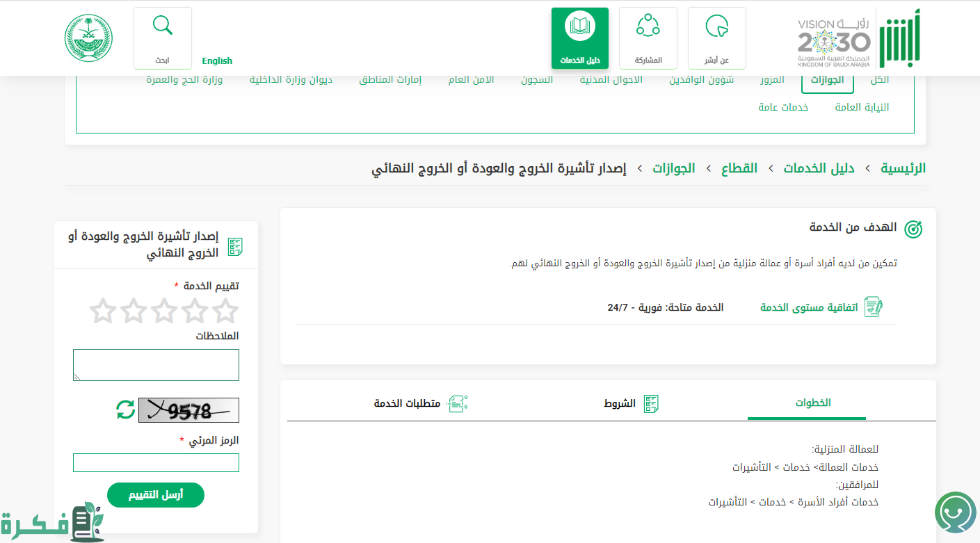Switch language to English
The height and width of the screenshot is (543, 980).
217,61
